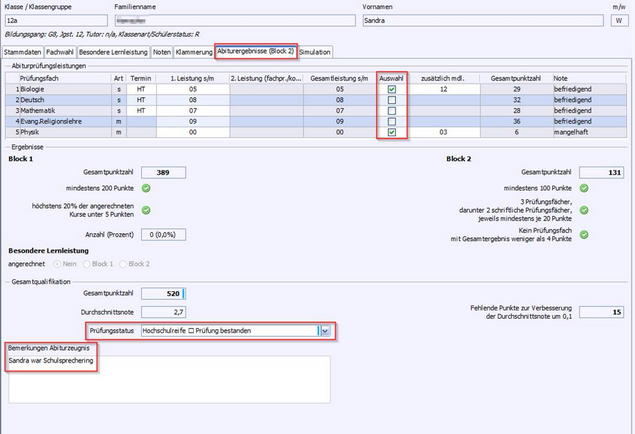Toggle the Auswahl checkbox for Physik
Viewport: 635px width, 434px height.
(x=392, y=131)
